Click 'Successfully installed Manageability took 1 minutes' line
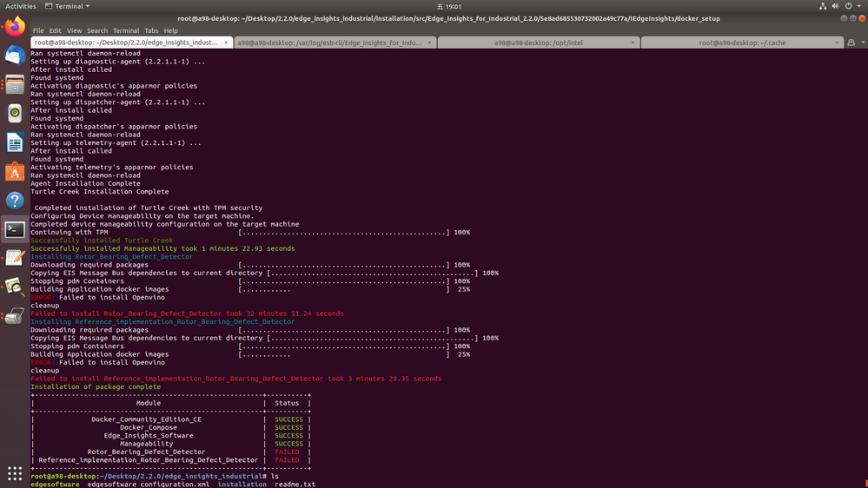 tap(162, 249)
